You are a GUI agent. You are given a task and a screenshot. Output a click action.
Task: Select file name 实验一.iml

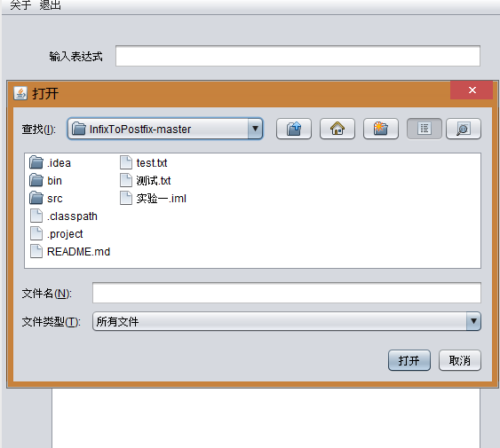162,198
